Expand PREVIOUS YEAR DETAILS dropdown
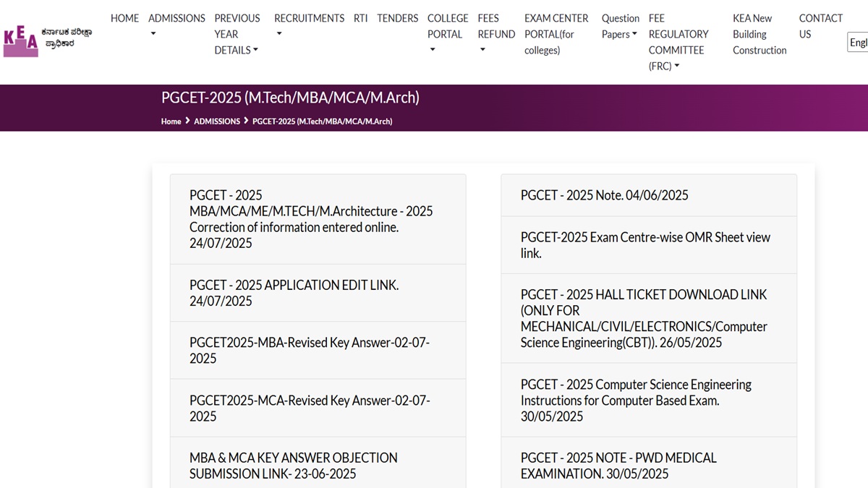Screen dimensions: 868x488 (x=237, y=34)
